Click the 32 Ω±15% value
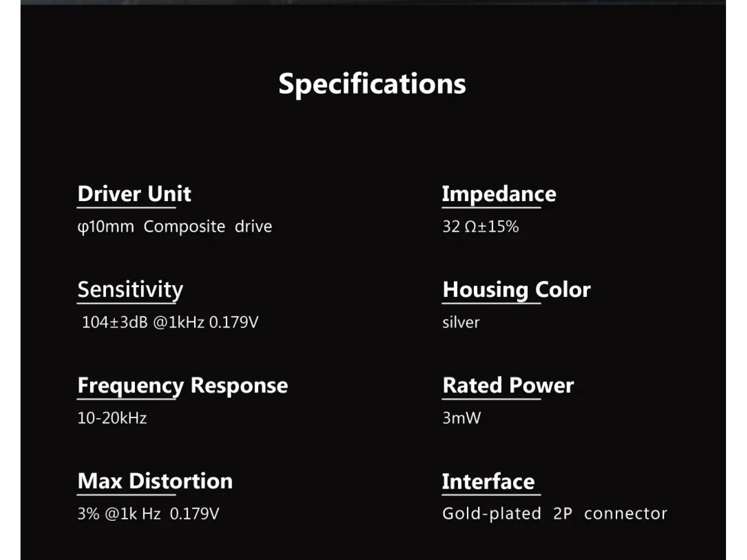 (480, 227)
